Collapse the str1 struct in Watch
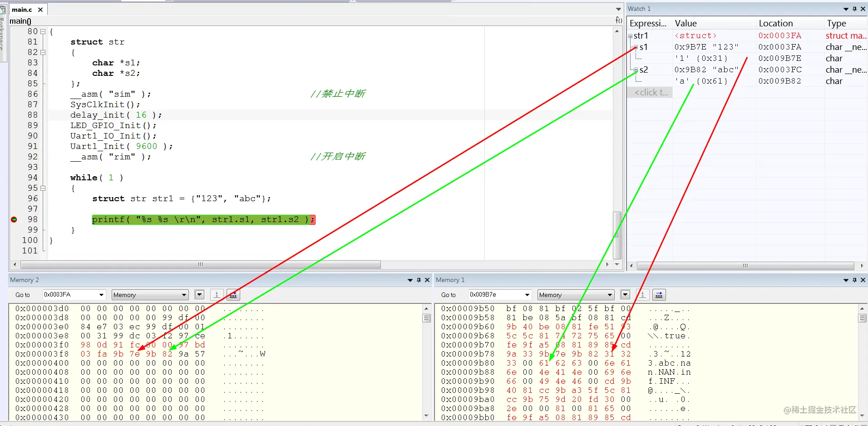The height and width of the screenshot is (426, 868). pyautogui.click(x=630, y=36)
